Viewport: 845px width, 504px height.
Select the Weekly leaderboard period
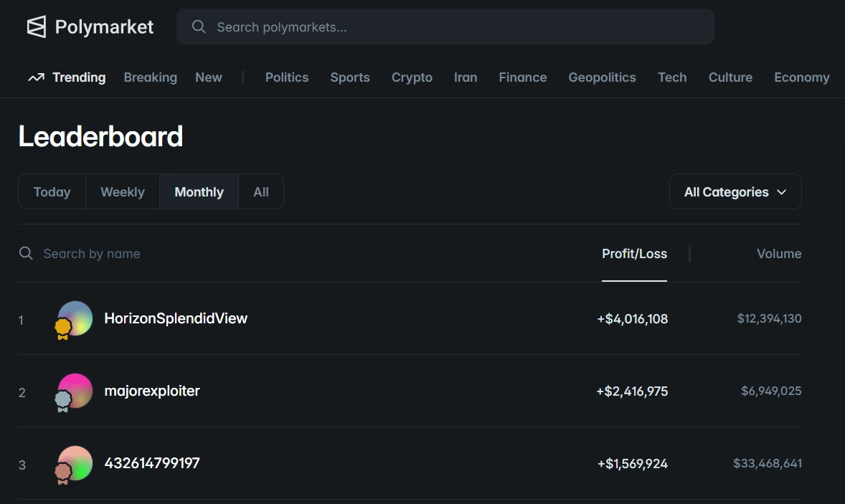(x=122, y=191)
